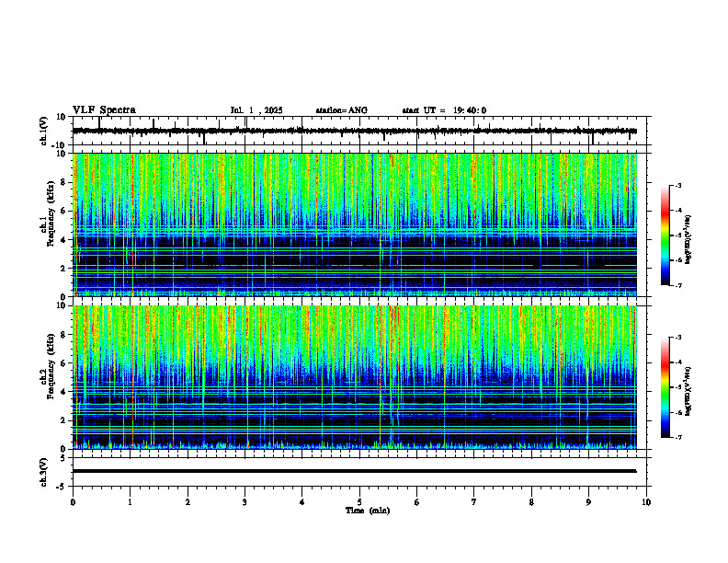Click time axis tick label "3"
The height and width of the screenshot is (563, 728).
[x=245, y=502]
